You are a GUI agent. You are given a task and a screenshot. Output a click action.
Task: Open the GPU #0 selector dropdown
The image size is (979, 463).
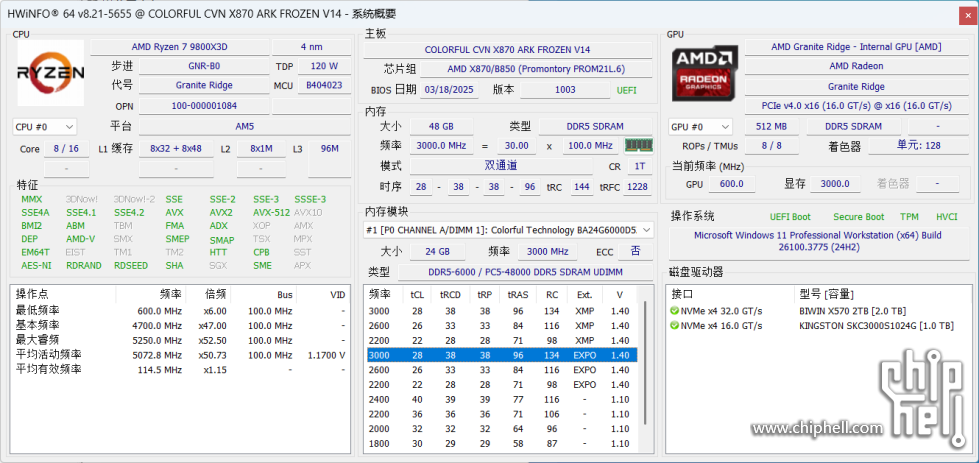[x=700, y=127]
